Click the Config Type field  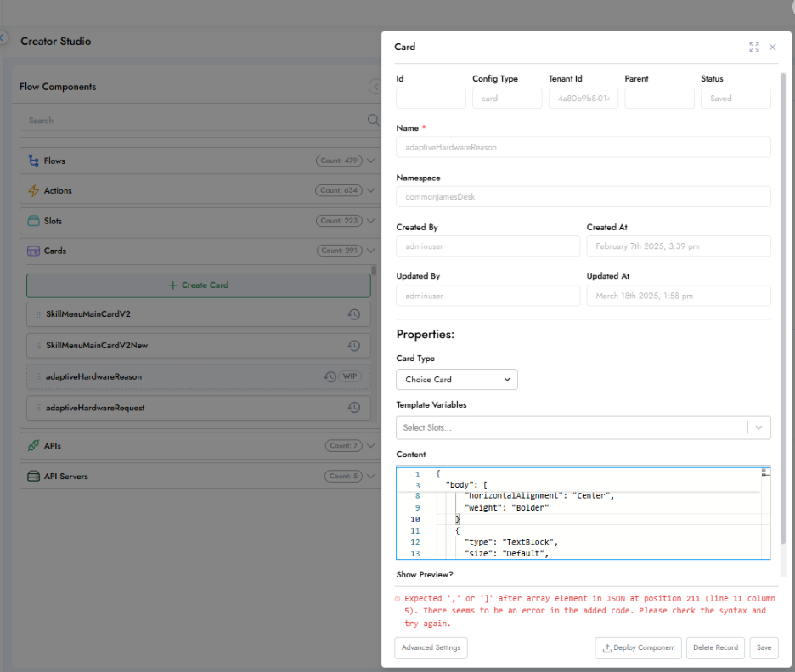click(507, 99)
